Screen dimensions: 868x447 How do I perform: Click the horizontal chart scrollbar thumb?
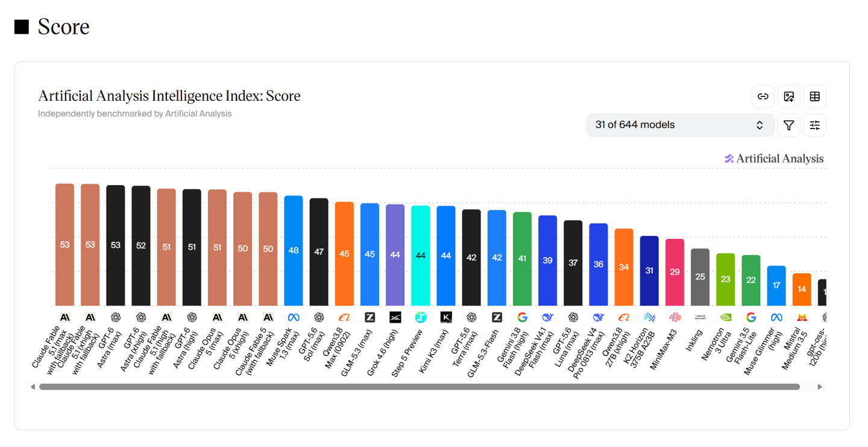click(x=420, y=387)
